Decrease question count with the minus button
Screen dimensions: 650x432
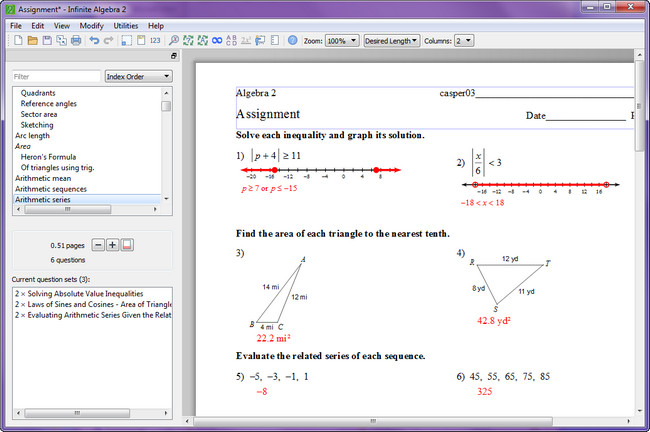pos(98,245)
